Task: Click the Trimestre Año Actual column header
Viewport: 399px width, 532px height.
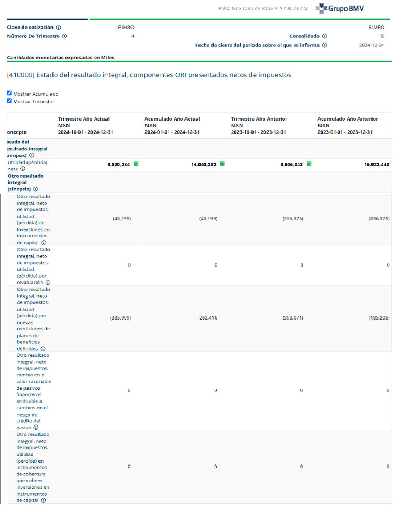Action: pyautogui.click(x=84, y=119)
